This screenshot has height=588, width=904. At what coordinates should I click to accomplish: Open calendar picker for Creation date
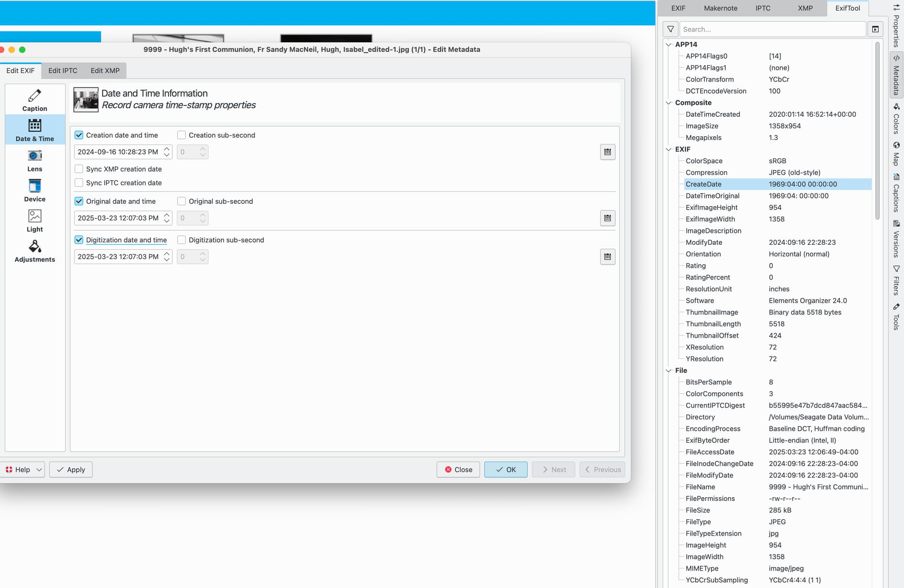pos(607,152)
